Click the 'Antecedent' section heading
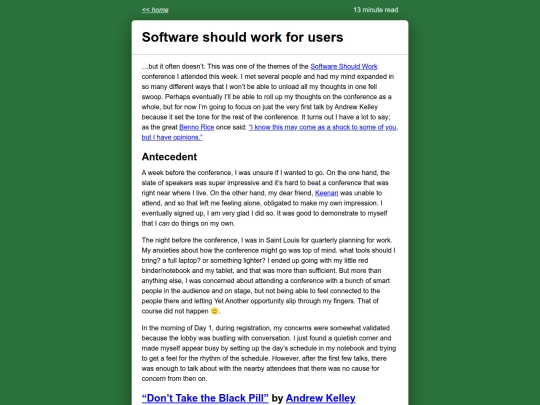 169,157
